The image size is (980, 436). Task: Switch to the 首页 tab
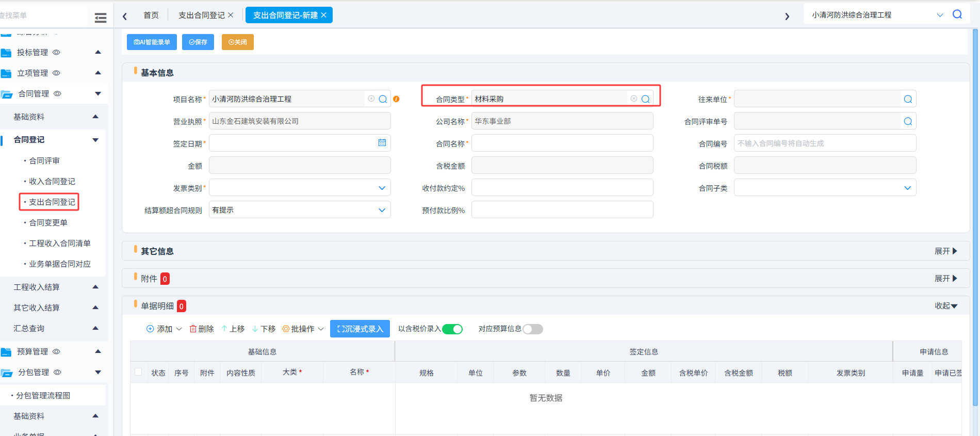click(151, 15)
